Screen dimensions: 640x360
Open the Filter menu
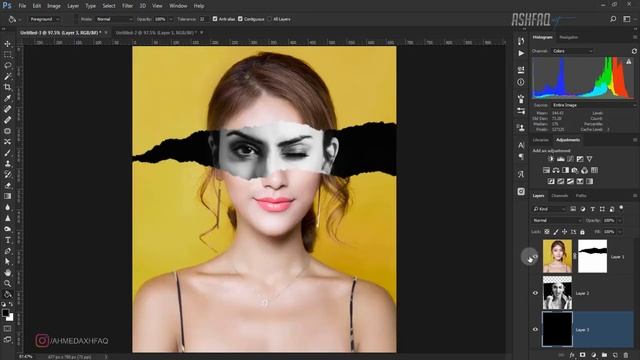click(x=127, y=6)
